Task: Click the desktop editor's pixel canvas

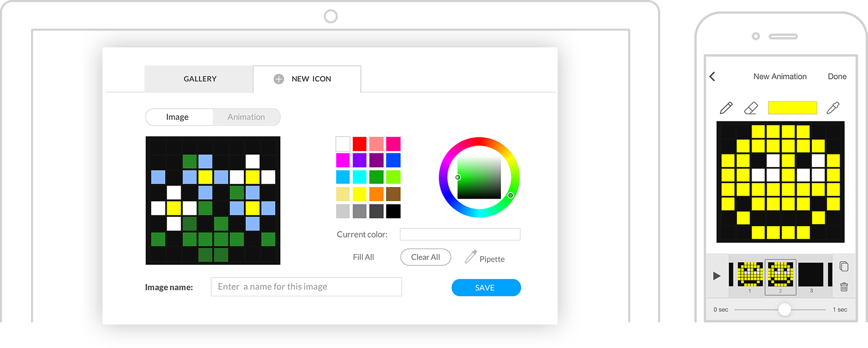Action: coord(213,201)
